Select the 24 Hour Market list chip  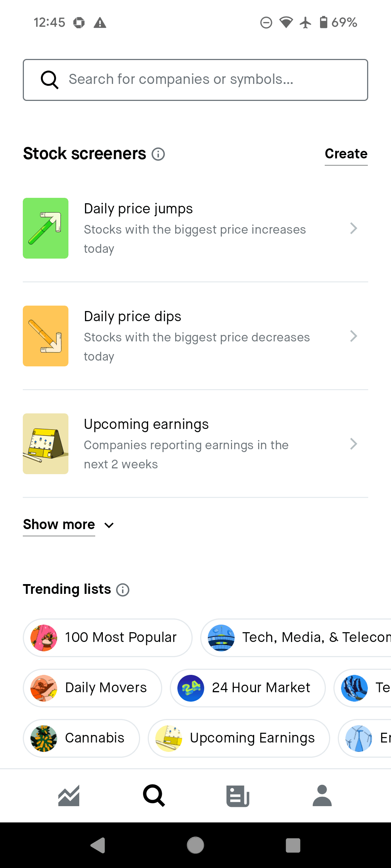[x=248, y=688]
